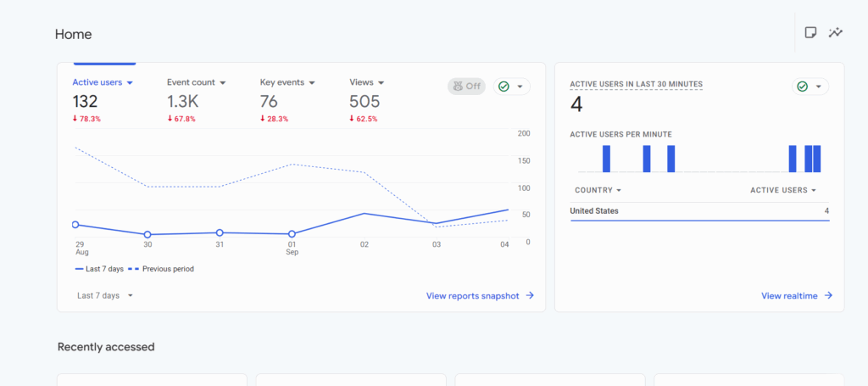Click the 01 Sep data point on chart
This screenshot has width=868, height=386.
click(x=292, y=233)
